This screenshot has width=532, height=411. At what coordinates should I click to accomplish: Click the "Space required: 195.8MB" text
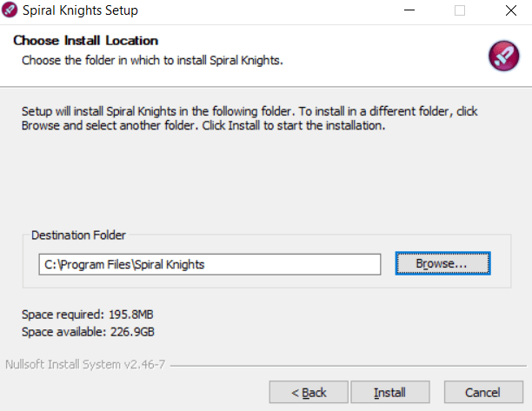tap(88, 315)
